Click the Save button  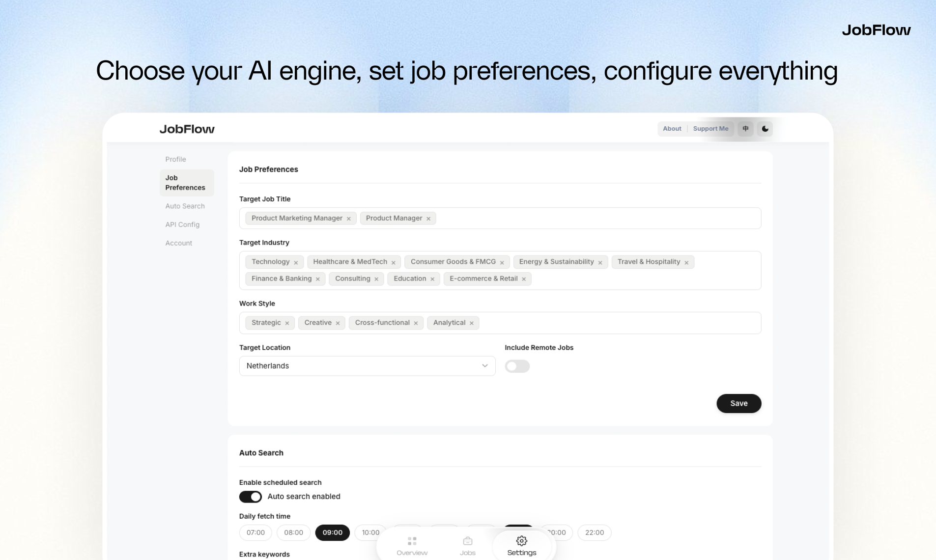tap(738, 403)
